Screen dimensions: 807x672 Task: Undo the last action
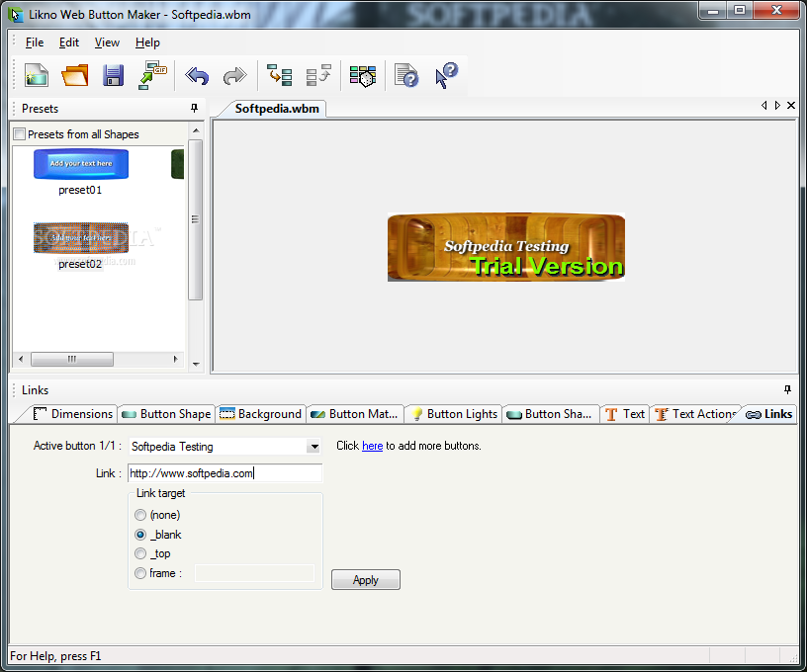pyautogui.click(x=197, y=75)
